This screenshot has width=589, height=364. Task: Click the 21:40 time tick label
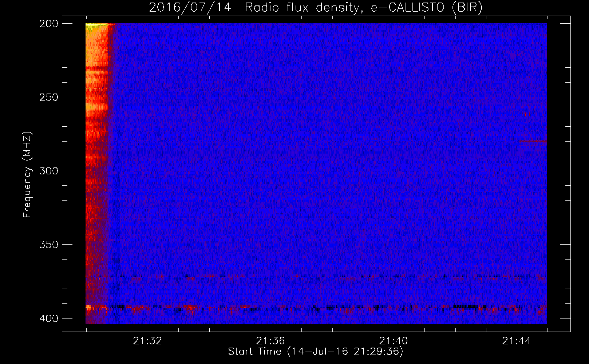[x=394, y=341]
